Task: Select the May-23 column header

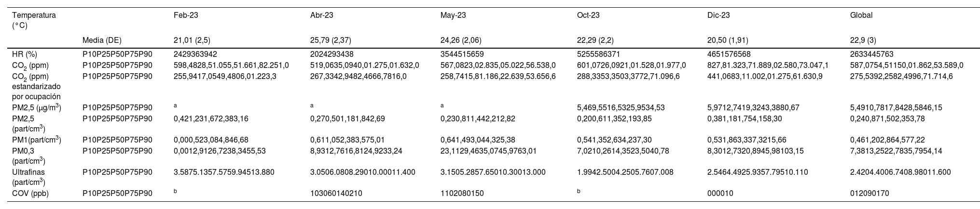Action: 453,15
